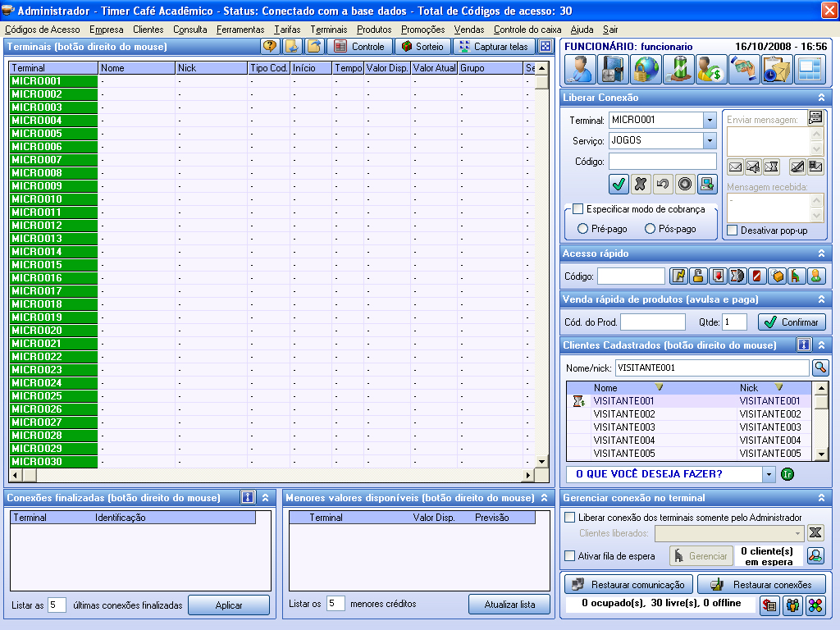This screenshot has width=840, height=630.
Task: Open the Serviço dropdown showing JOGOS
Action: [x=709, y=140]
